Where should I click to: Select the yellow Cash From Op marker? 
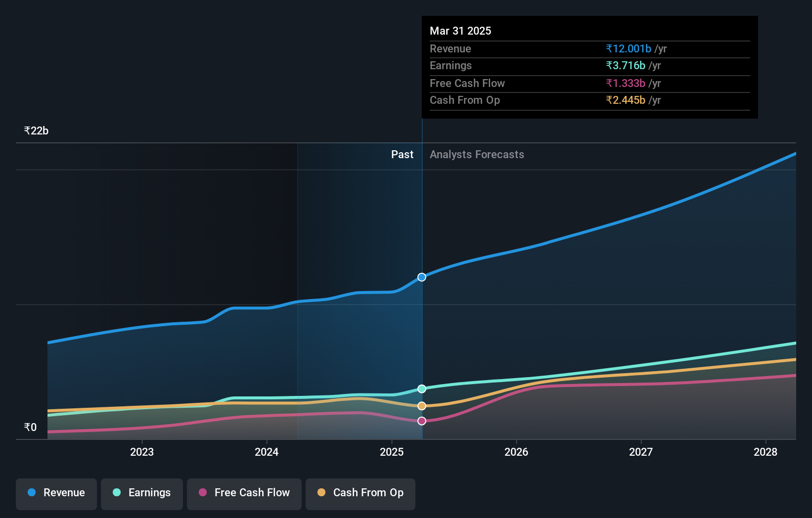(x=421, y=406)
